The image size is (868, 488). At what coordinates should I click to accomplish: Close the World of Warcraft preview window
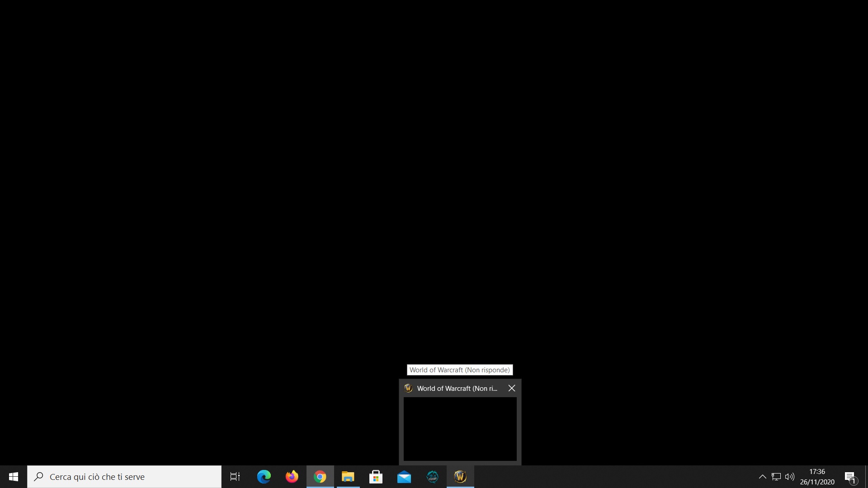point(512,388)
